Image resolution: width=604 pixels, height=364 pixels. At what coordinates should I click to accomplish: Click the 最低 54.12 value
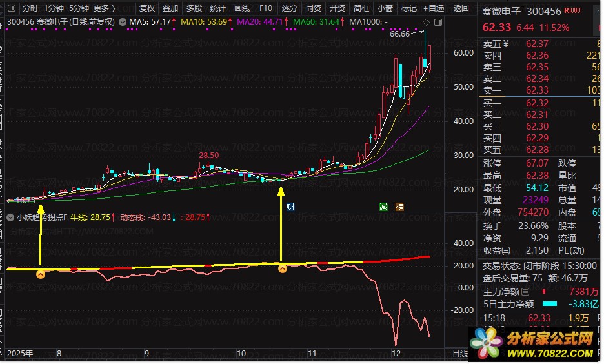pos(537,188)
